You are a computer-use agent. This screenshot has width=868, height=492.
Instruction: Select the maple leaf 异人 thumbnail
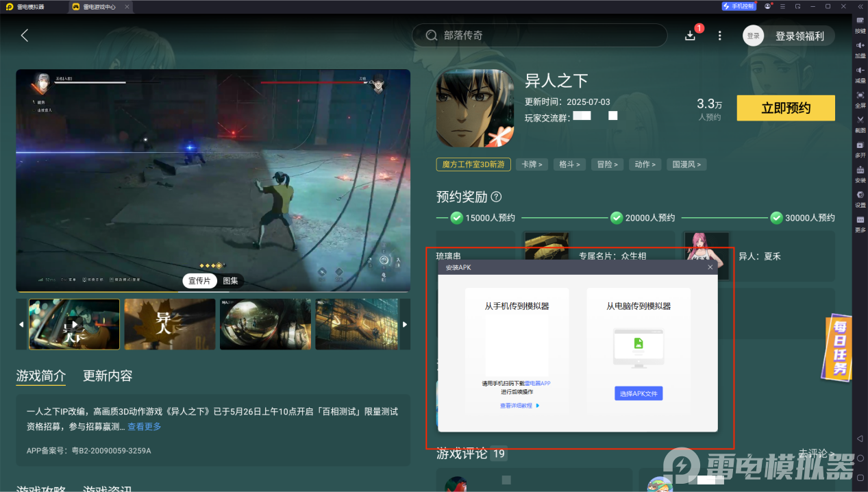(x=170, y=324)
